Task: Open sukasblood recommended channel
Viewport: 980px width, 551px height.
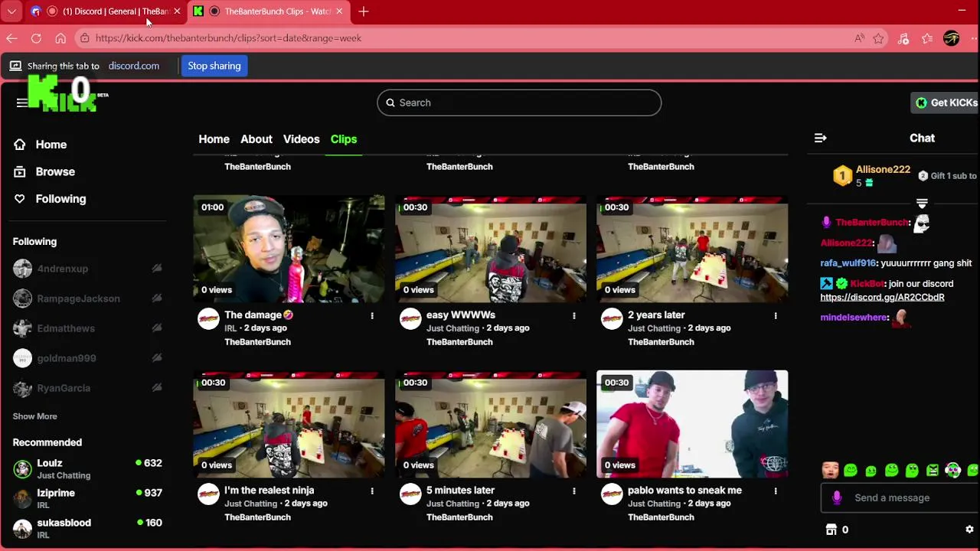Action: point(64,523)
